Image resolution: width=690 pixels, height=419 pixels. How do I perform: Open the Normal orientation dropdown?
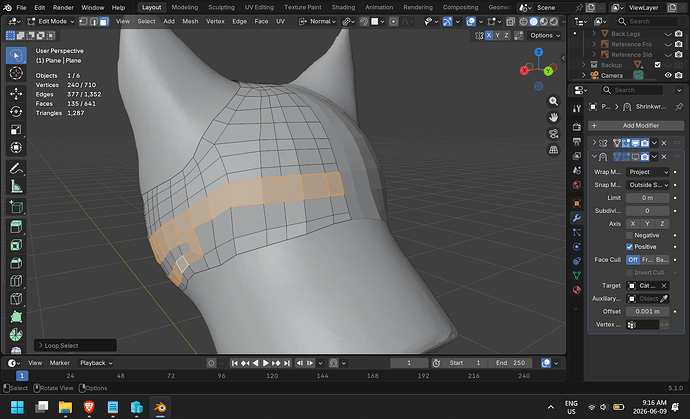coord(317,21)
